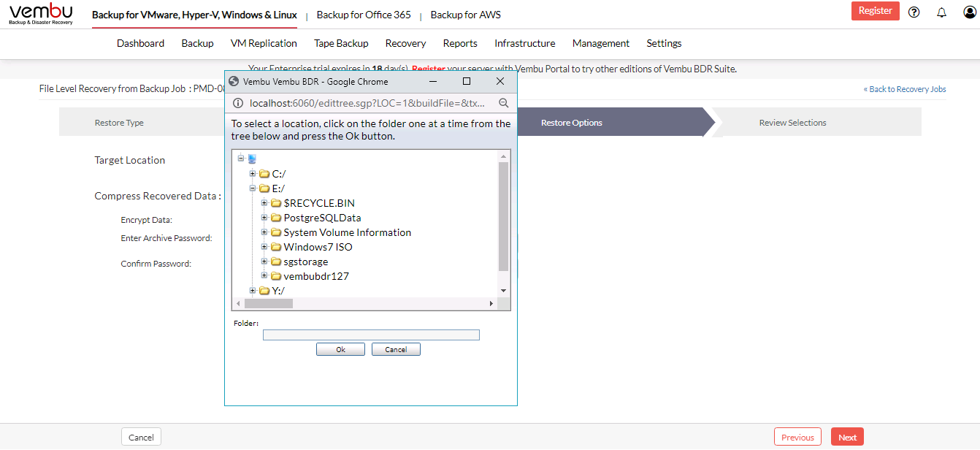Image resolution: width=980 pixels, height=450 pixels.
Task: Click the red Register button
Action: point(876,11)
